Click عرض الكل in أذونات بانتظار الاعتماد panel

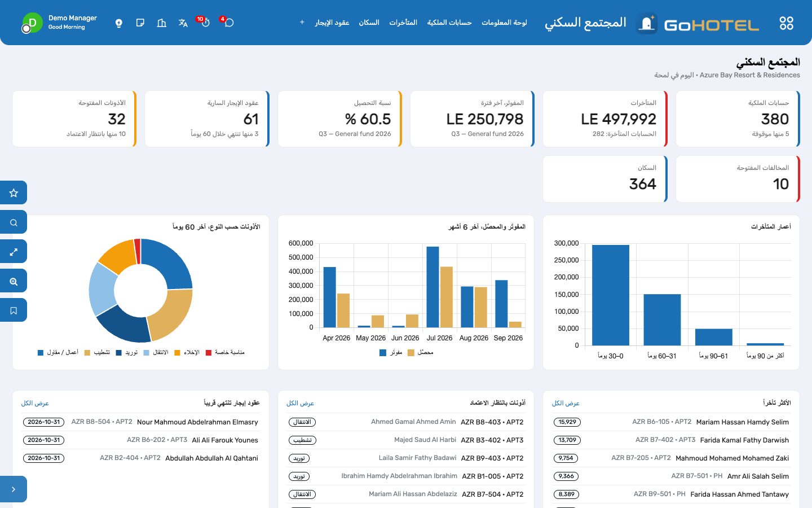300,403
